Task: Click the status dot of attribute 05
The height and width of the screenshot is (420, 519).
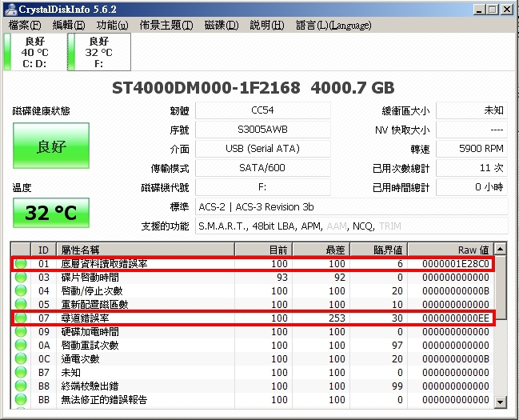Action: pyautogui.click(x=21, y=305)
